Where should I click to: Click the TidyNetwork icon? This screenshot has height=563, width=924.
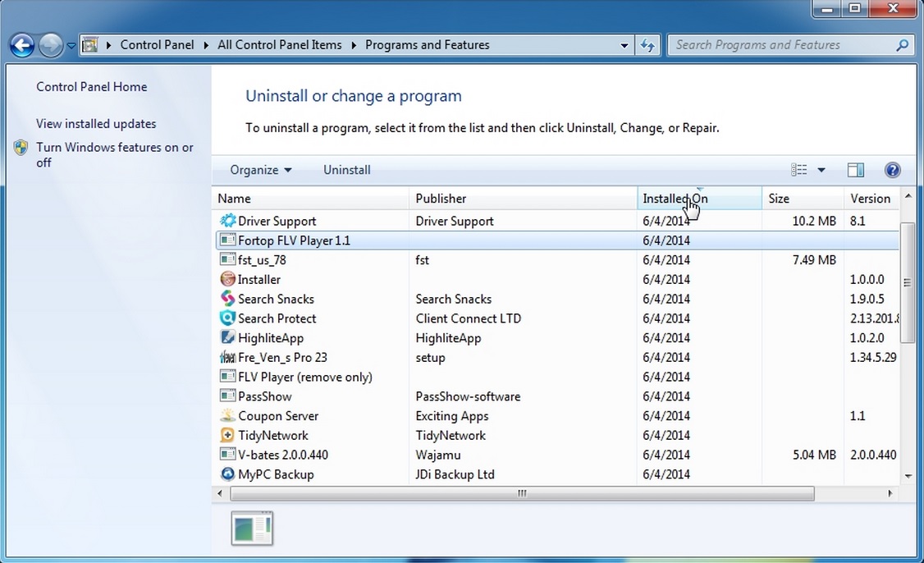(x=227, y=435)
